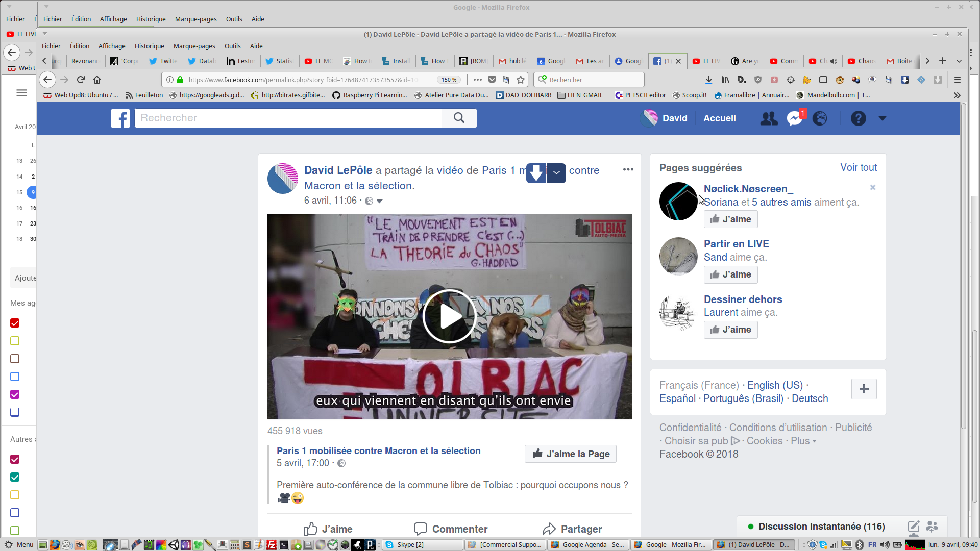Open the Marque-pages menu

point(194,46)
